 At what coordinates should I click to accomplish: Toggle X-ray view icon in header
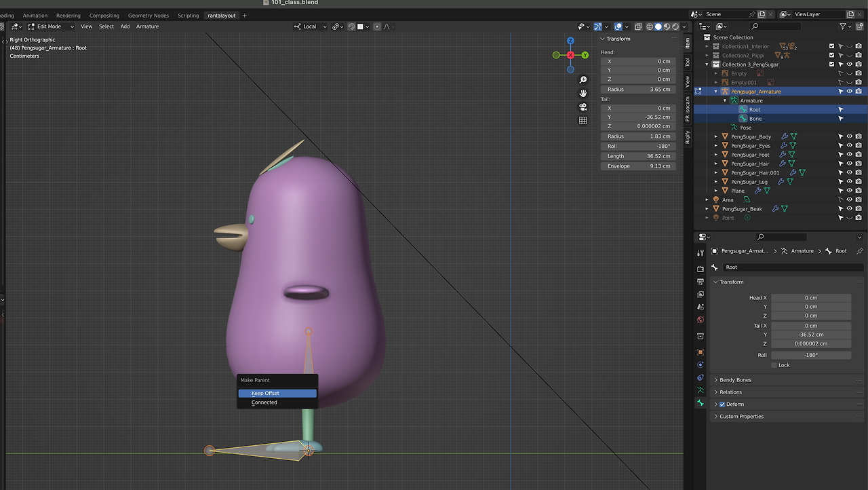[638, 26]
